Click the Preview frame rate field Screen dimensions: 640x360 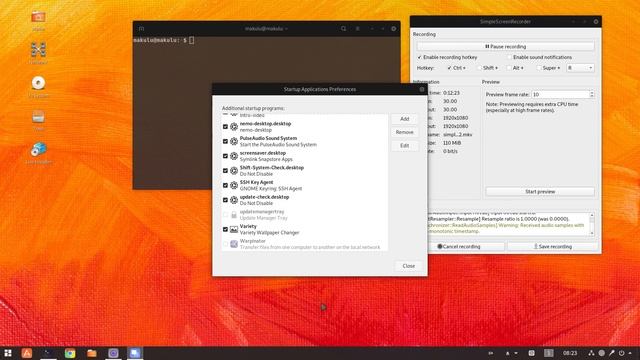point(560,94)
